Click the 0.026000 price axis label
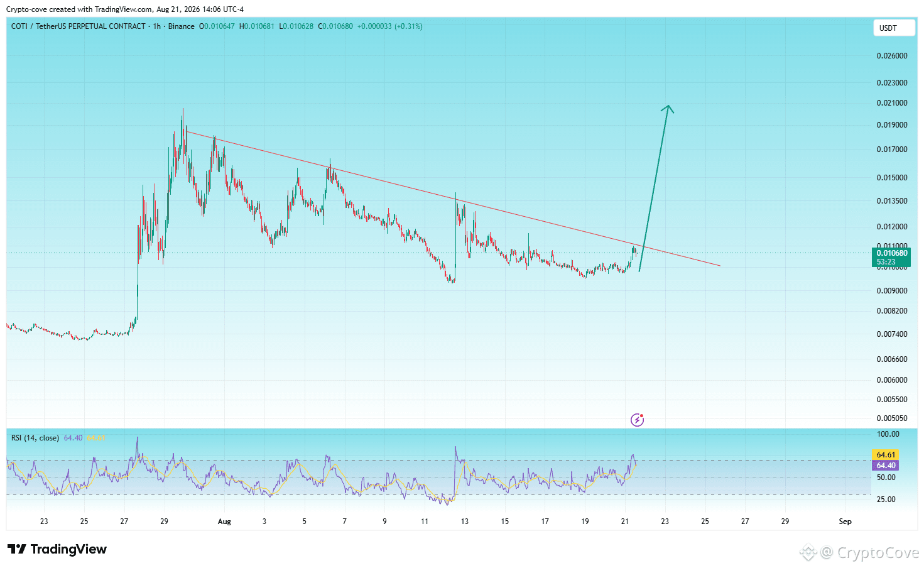This screenshot has height=568, width=924. tap(892, 56)
